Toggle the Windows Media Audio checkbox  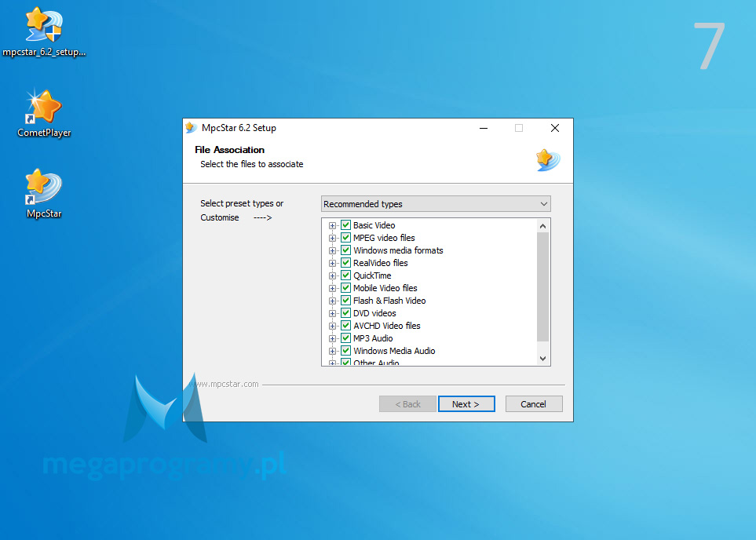(345, 351)
